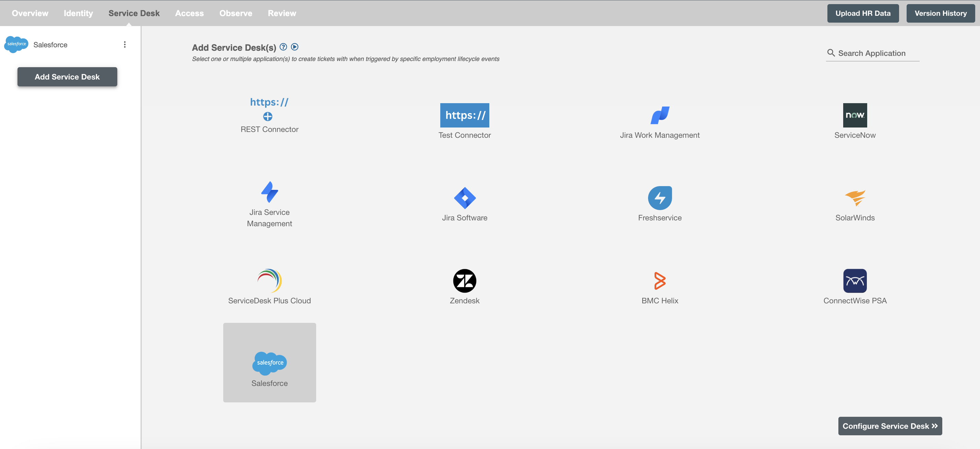Select the SolarWinds icon

click(x=855, y=197)
